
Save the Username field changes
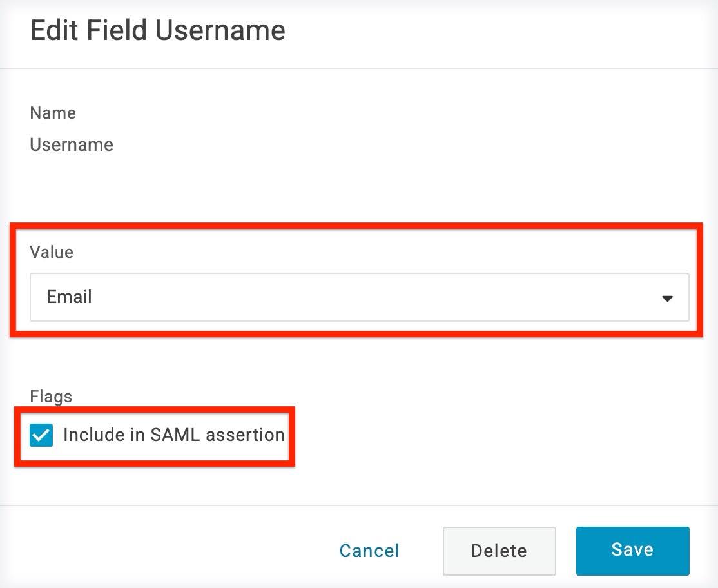[632, 550]
